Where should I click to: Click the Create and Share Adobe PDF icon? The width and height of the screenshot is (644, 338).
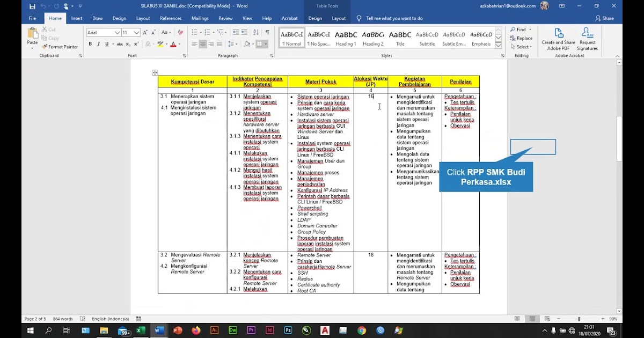(x=558, y=33)
